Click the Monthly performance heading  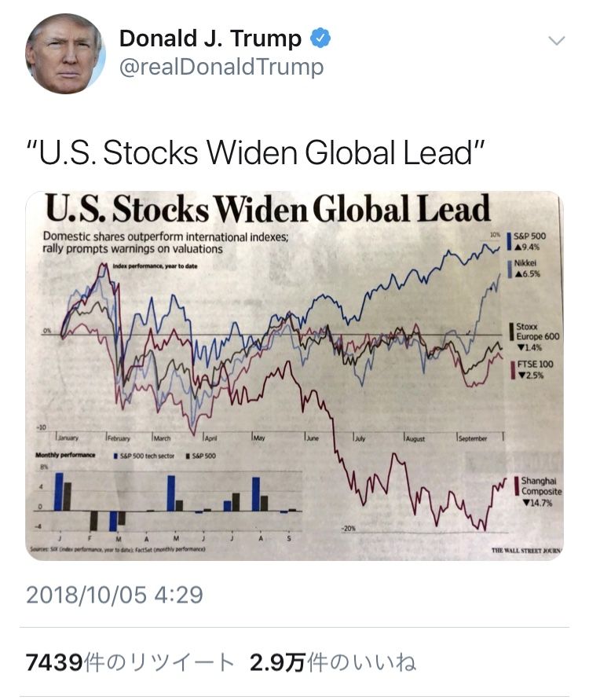tap(65, 456)
